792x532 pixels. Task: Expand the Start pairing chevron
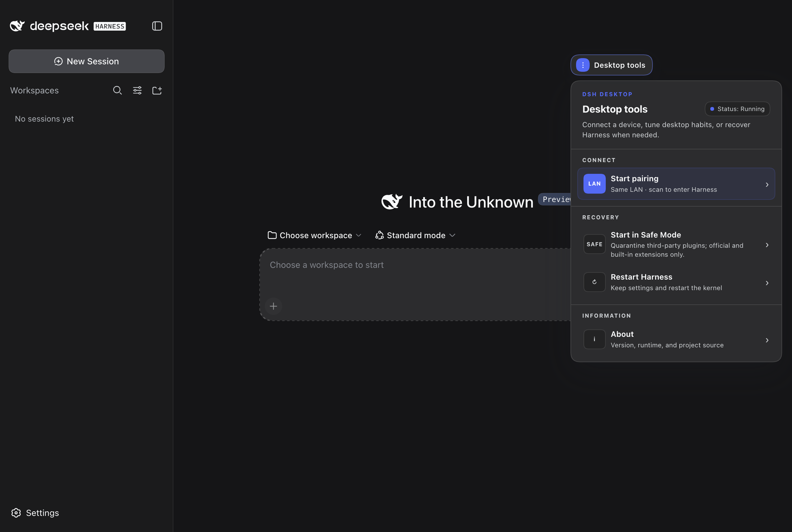coord(767,185)
